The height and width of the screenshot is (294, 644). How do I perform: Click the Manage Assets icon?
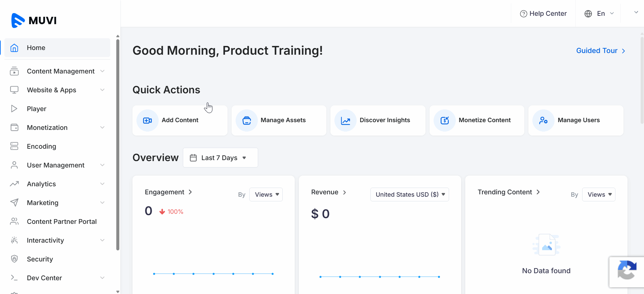click(246, 120)
